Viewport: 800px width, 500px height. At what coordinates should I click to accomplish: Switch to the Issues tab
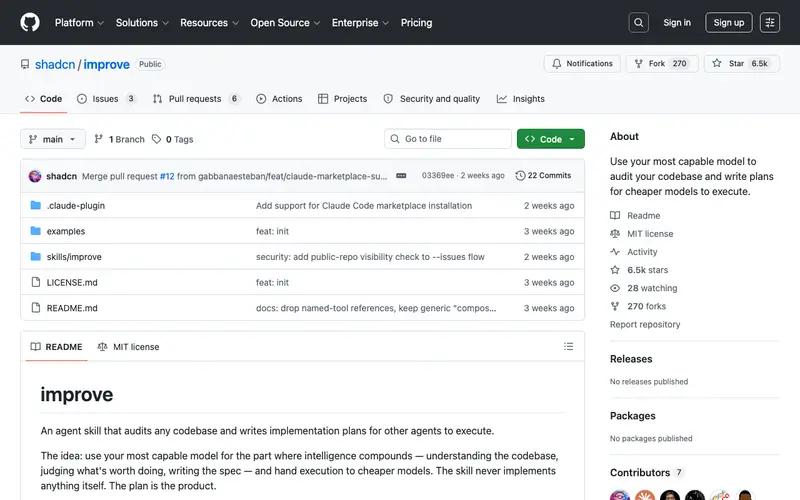[x=106, y=98]
